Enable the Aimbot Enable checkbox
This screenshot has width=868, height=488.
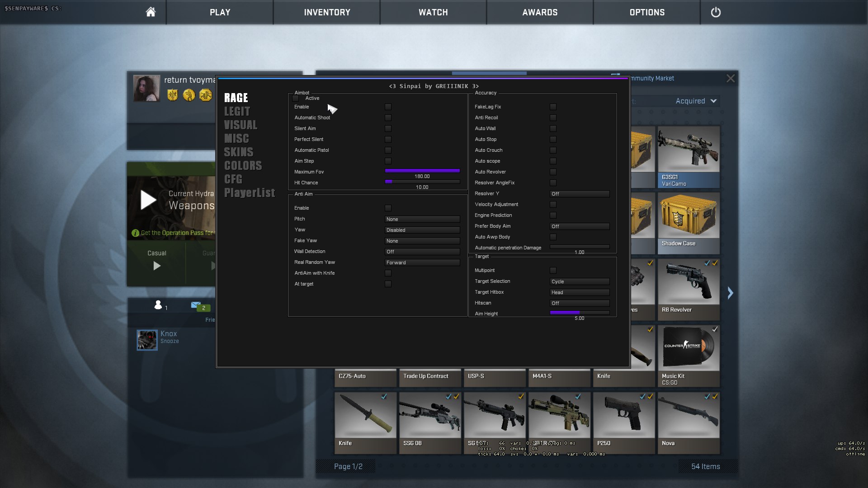[x=388, y=107]
